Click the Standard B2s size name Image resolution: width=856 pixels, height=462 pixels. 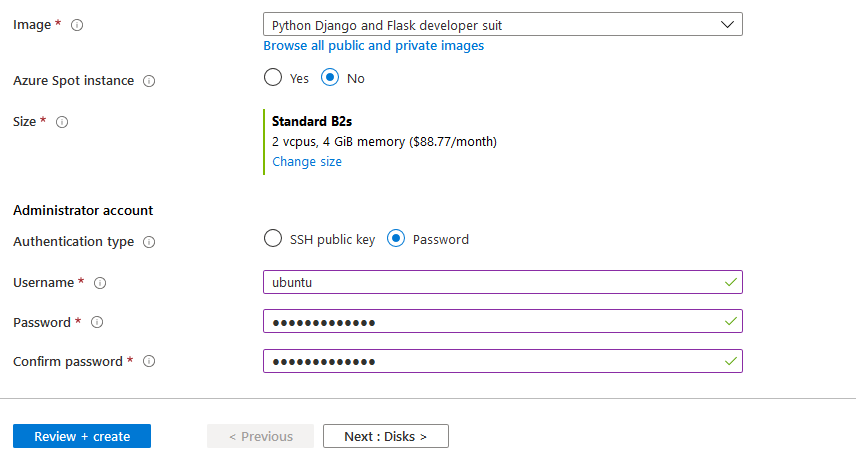312,121
